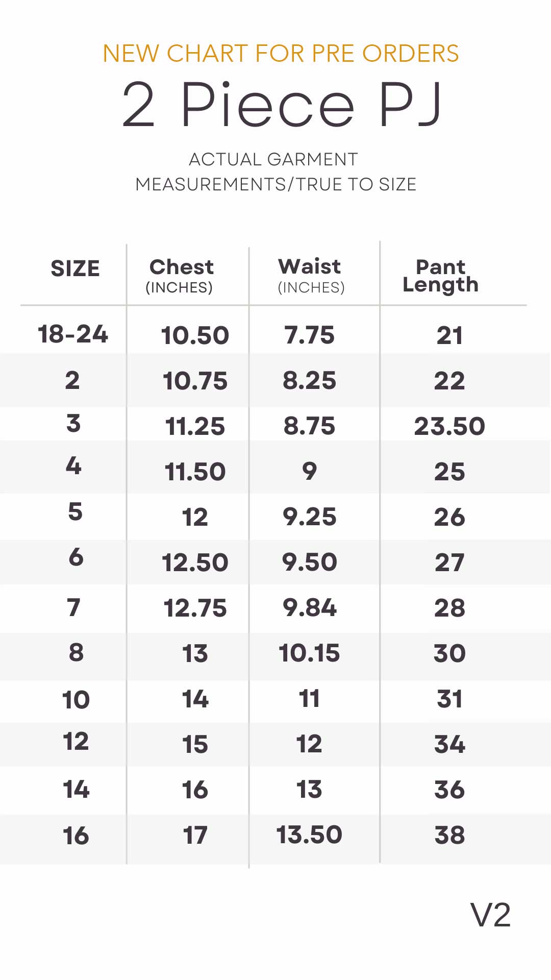Image resolution: width=551 pixels, height=980 pixels.
Task: Select pant length value 36
Action: [449, 790]
